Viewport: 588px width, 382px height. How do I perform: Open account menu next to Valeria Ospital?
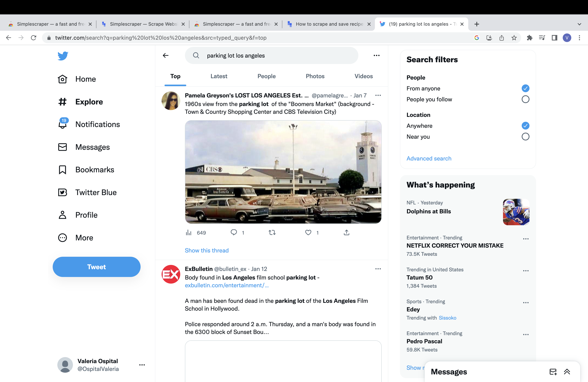pyautogui.click(x=142, y=365)
